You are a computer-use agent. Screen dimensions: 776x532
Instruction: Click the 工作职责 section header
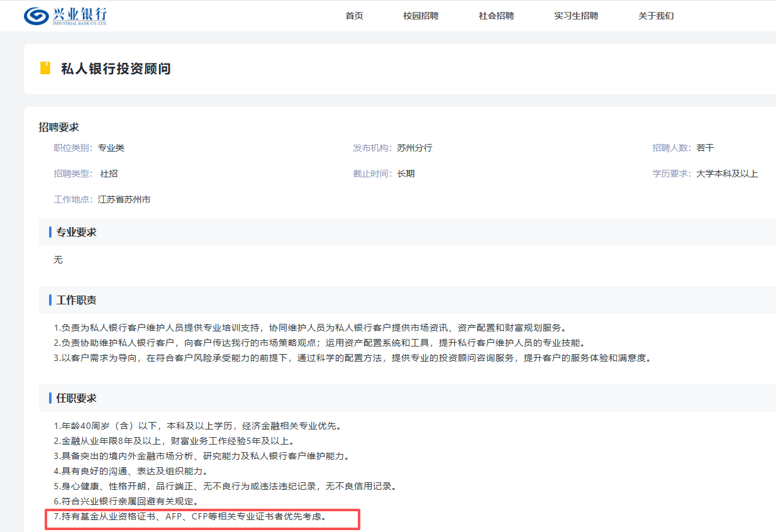click(76, 300)
